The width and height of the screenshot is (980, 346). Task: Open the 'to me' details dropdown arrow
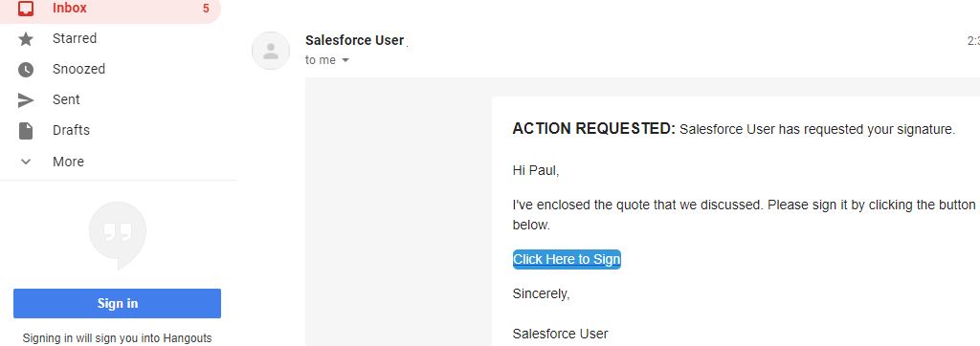click(345, 60)
